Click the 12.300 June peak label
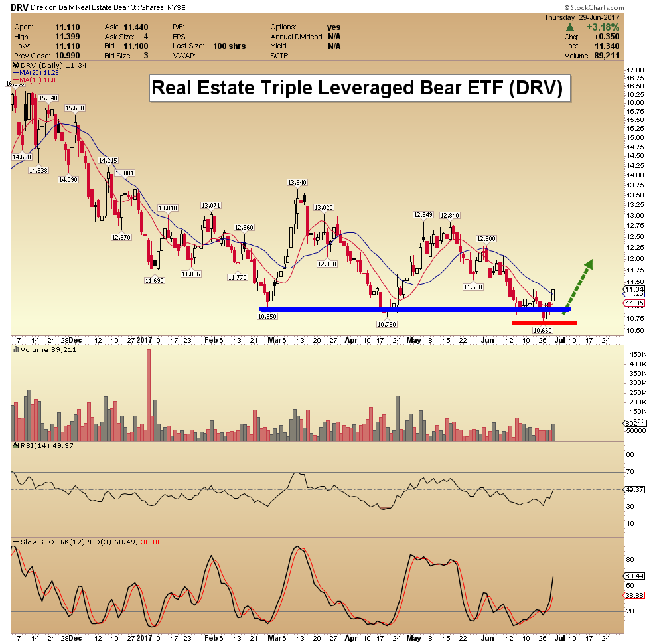Screen dimensions: 657x644 486,239
